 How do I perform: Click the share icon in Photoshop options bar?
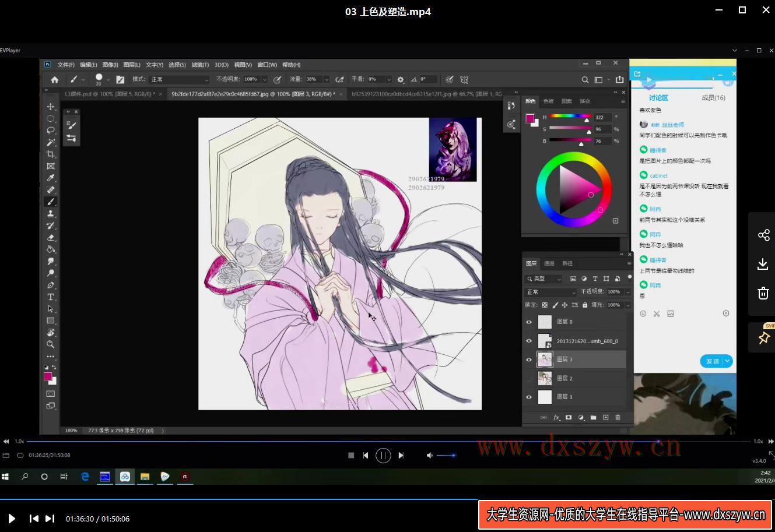point(619,79)
